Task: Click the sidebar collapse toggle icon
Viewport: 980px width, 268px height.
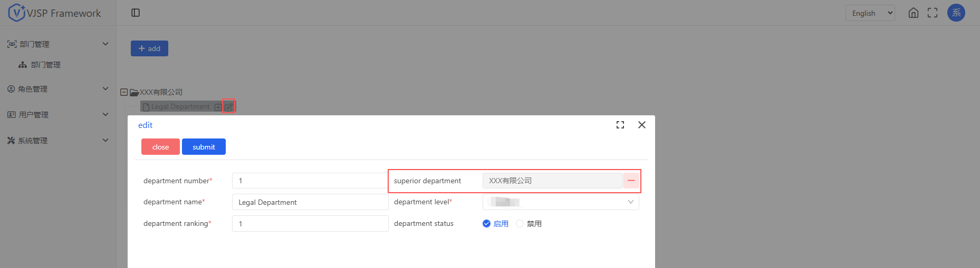Action: (136, 13)
